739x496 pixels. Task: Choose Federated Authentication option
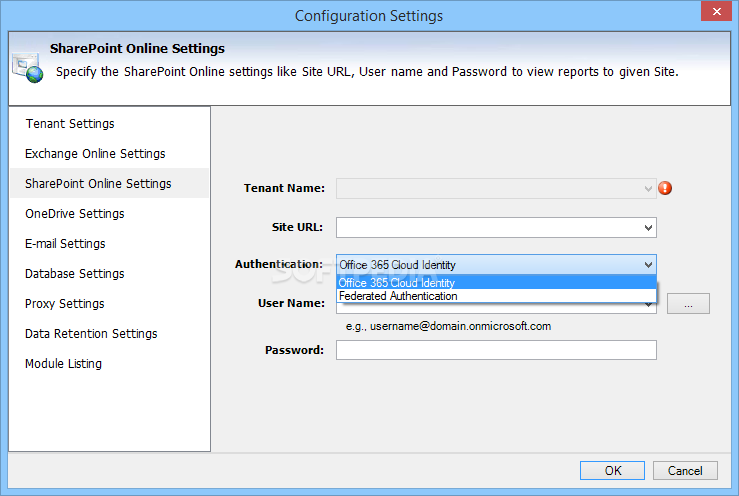496,296
